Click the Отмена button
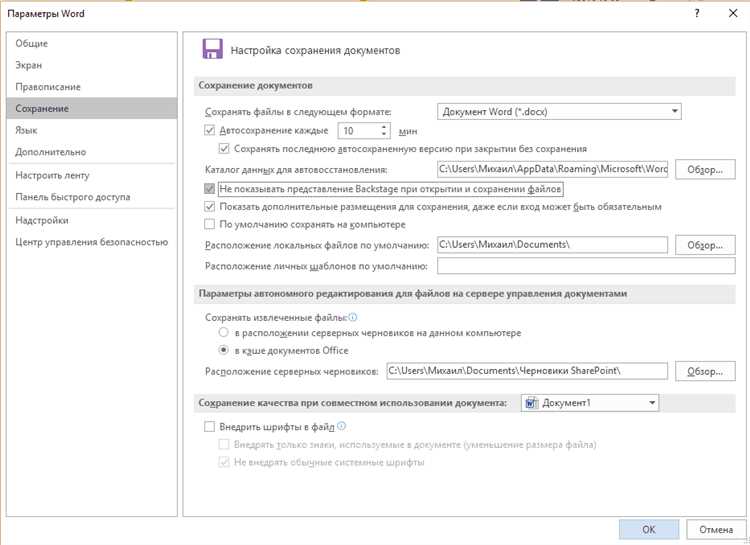 pyautogui.click(x=716, y=530)
